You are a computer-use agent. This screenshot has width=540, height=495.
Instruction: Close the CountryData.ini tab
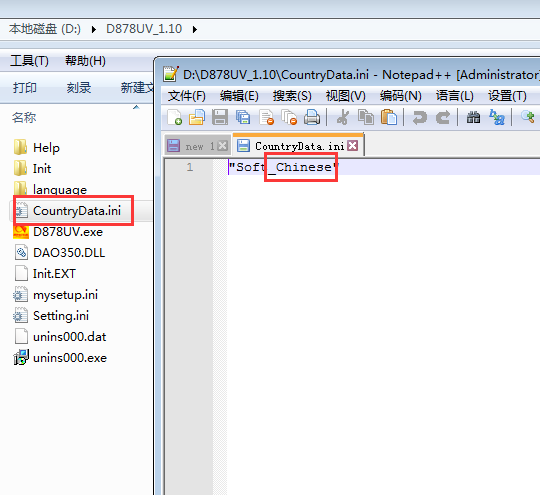click(352, 146)
